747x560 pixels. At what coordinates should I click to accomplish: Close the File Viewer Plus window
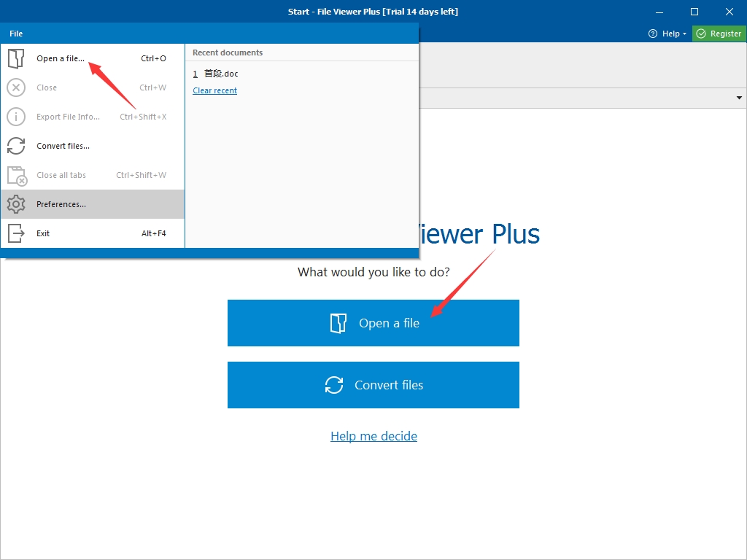pyautogui.click(x=729, y=12)
